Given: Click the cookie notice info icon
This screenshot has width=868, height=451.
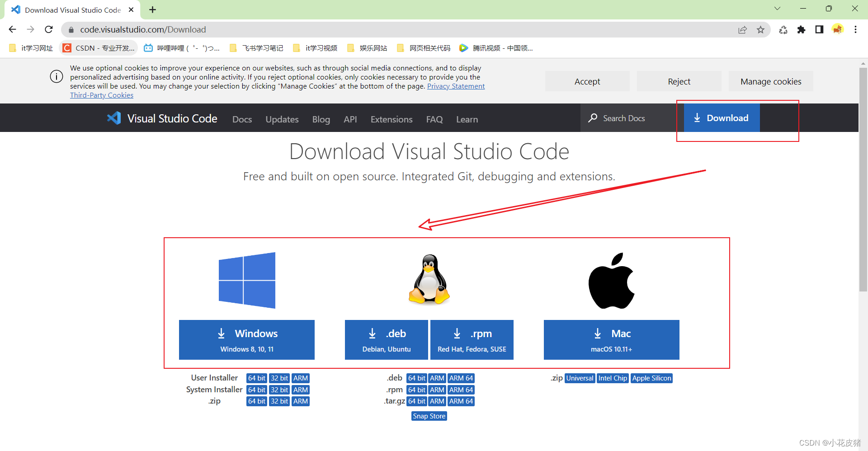Looking at the screenshot, I should (x=57, y=76).
